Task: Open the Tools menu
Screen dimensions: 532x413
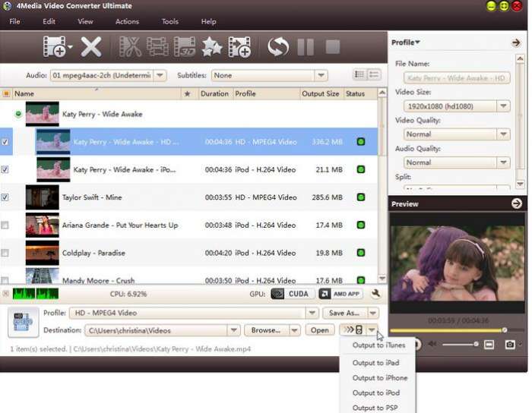Action: click(169, 21)
